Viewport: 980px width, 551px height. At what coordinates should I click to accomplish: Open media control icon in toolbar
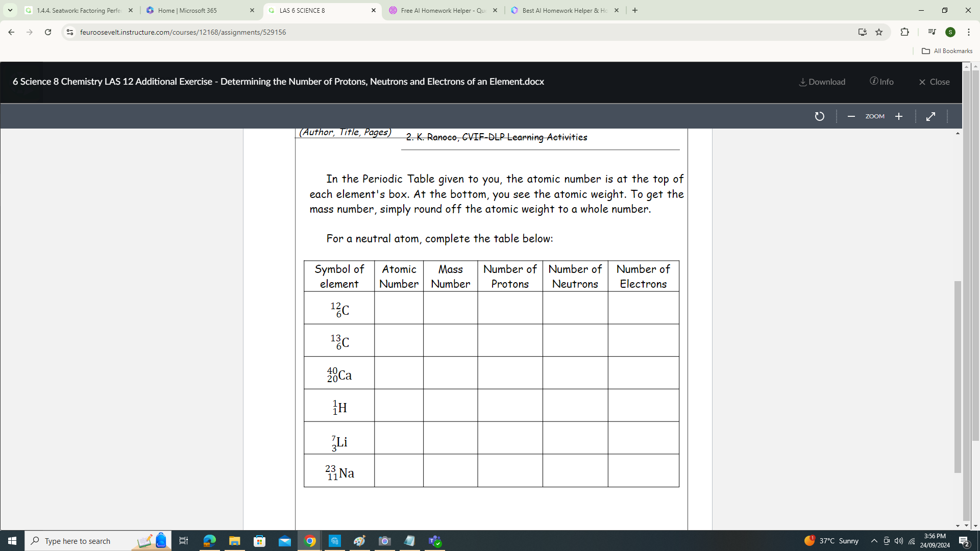[932, 32]
